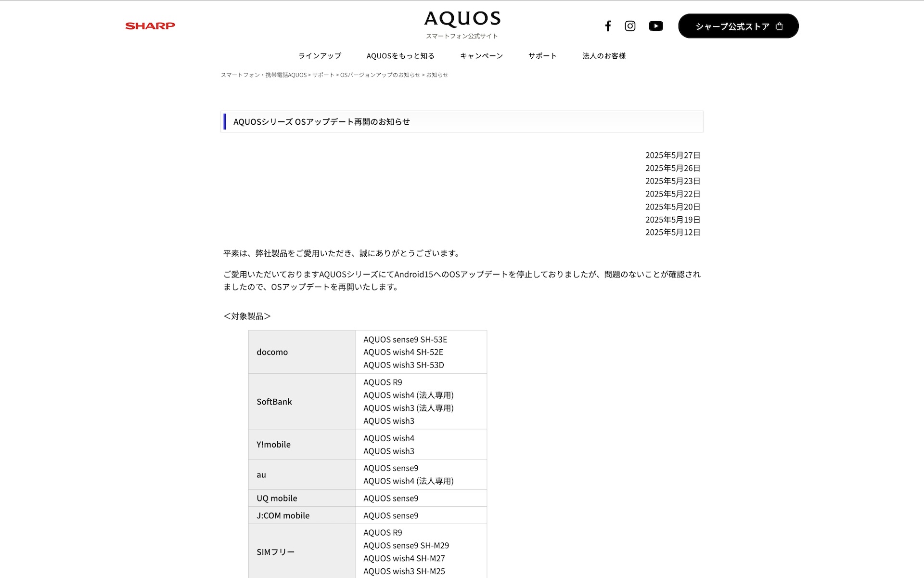The width and height of the screenshot is (924, 578).
Task: Click OSバージョンアップのお知らせ breadcrumb link
Action: pos(380,75)
